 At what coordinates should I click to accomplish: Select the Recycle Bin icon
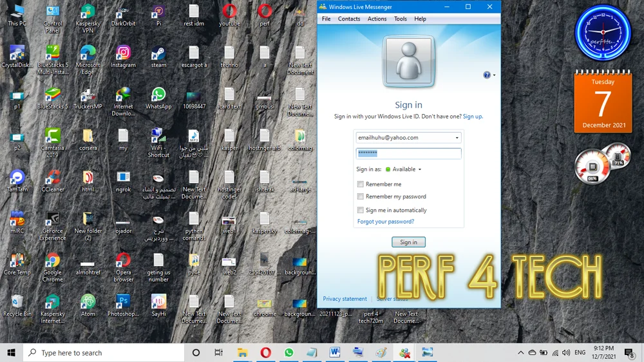tap(17, 306)
